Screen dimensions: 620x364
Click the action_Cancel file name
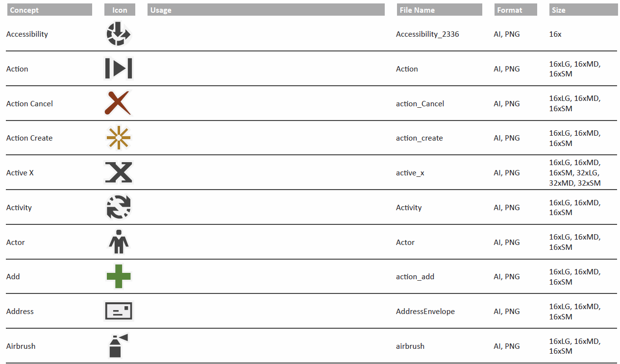(x=420, y=103)
